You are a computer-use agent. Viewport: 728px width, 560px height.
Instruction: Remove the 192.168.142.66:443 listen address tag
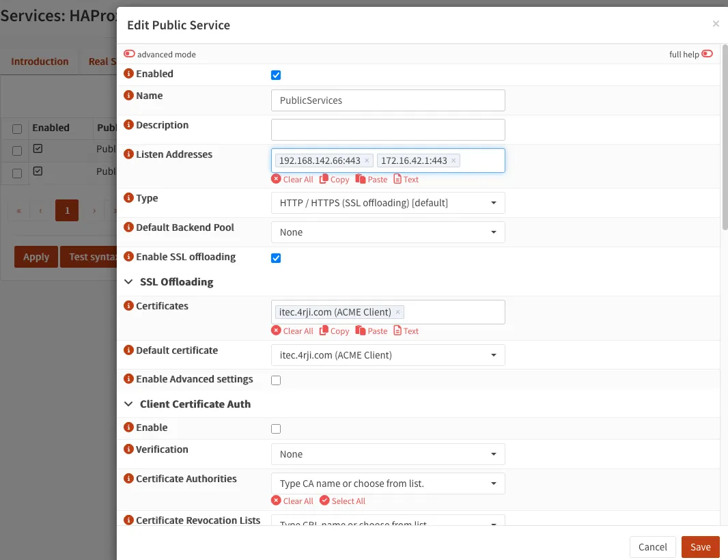(x=367, y=161)
